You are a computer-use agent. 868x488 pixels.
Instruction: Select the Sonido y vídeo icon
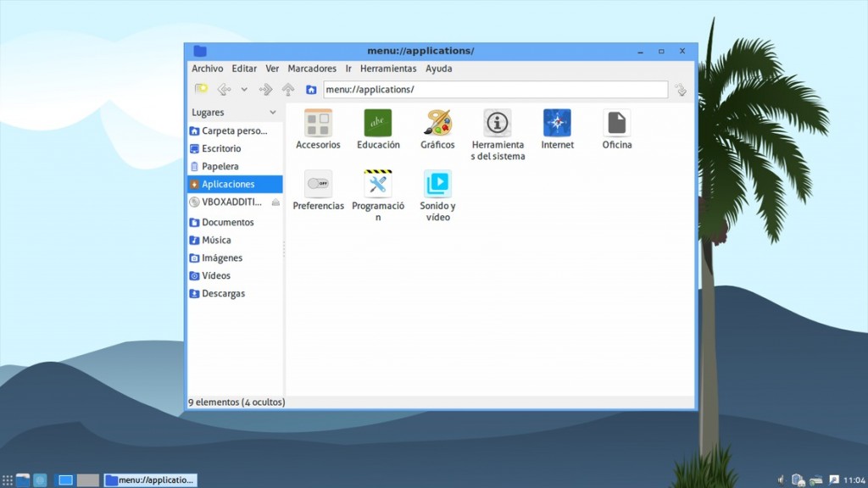437,184
